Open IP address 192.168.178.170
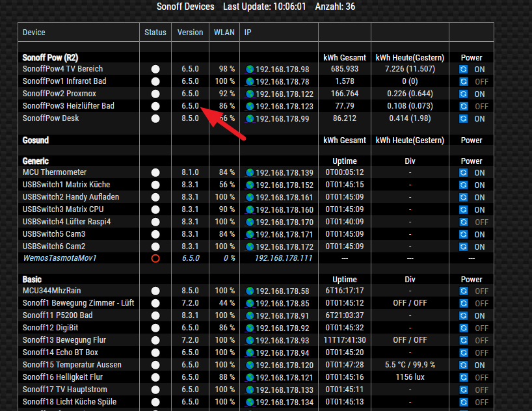Viewport: 532px width, 411px height. click(284, 222)
